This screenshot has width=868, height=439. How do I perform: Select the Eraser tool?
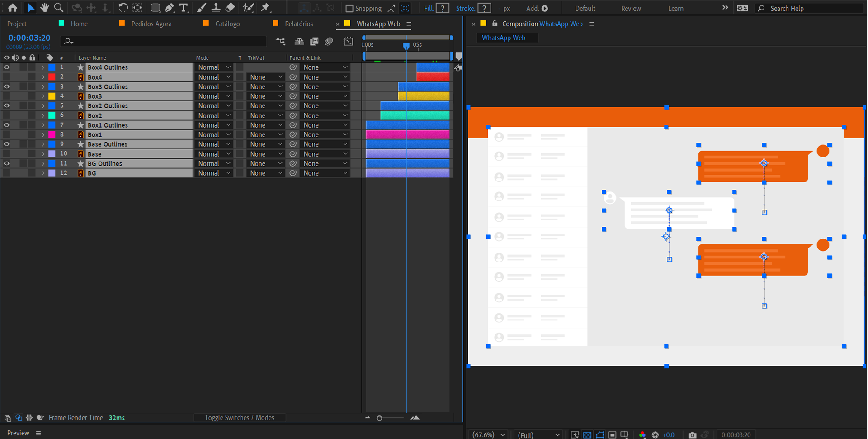click(230, 8)
